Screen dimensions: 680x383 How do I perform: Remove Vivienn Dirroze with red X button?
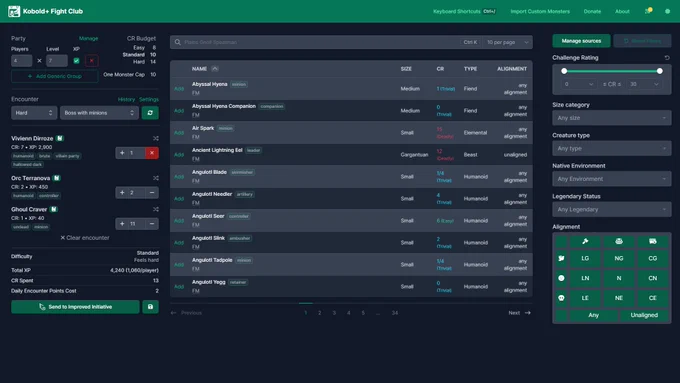tap(152, 153)
